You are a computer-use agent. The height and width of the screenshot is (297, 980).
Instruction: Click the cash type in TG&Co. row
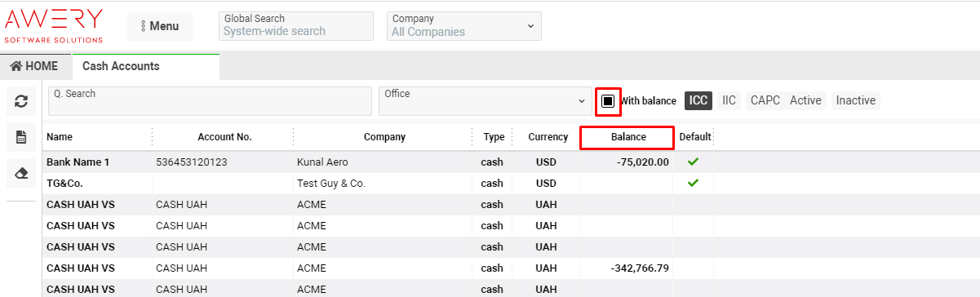492,184
